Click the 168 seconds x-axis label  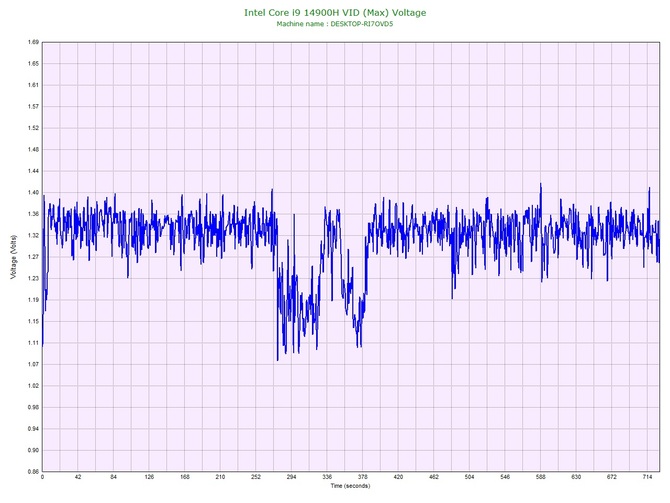185,477
